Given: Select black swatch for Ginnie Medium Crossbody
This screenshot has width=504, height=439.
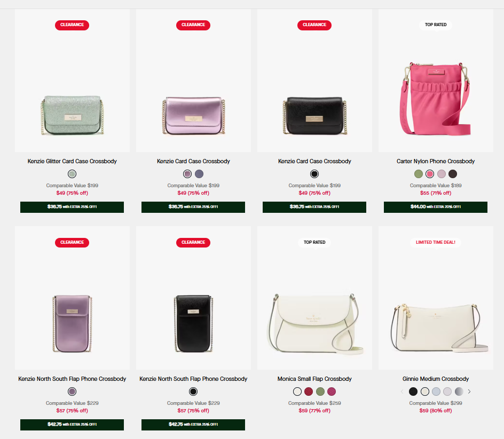Looking at the screenshot, I should (413, 392).
